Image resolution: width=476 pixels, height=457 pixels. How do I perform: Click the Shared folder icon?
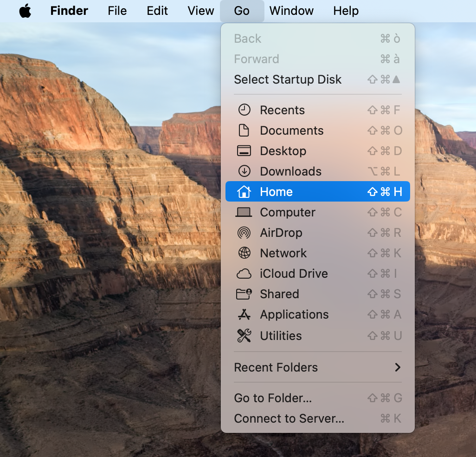click(x=244, y=294)
